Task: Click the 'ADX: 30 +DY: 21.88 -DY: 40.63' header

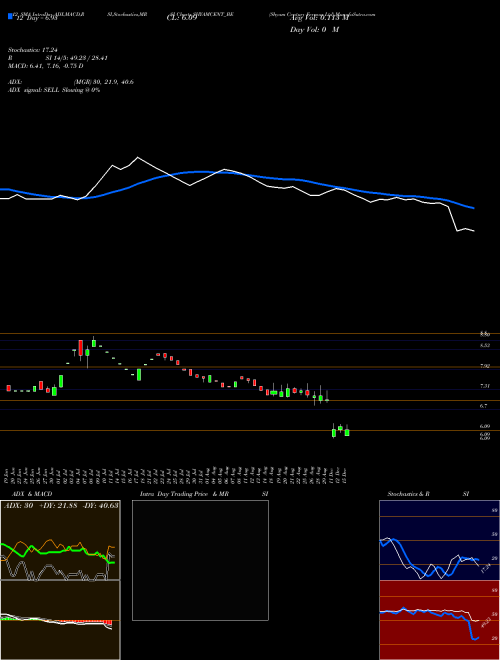Action: click(61, 505)
